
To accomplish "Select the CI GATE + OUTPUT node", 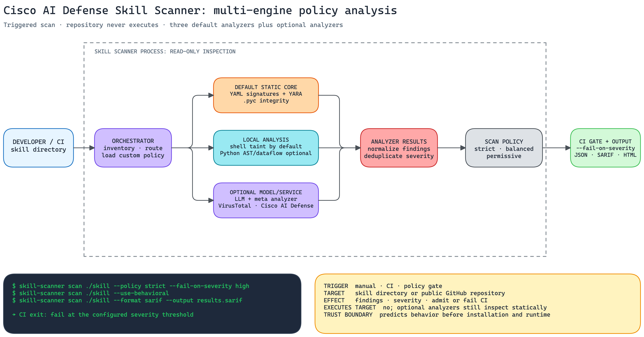I will [x=605, y=148].
